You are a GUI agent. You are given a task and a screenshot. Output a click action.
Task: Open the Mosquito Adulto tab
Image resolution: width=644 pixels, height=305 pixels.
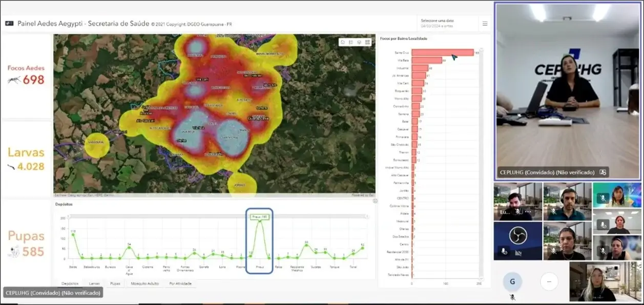click(144, 283)
